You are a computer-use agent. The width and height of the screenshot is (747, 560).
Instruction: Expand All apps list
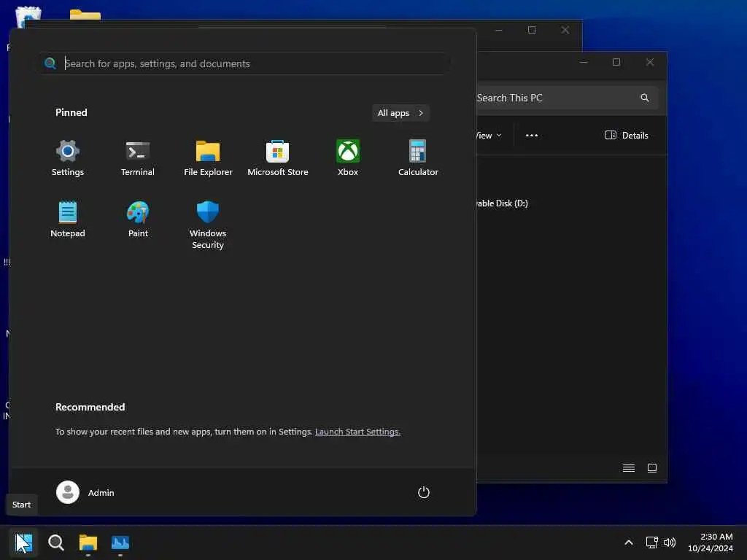click(400, 113)
